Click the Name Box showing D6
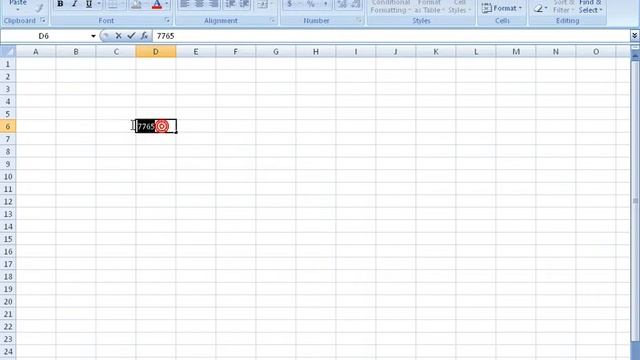 click(44, 36)
